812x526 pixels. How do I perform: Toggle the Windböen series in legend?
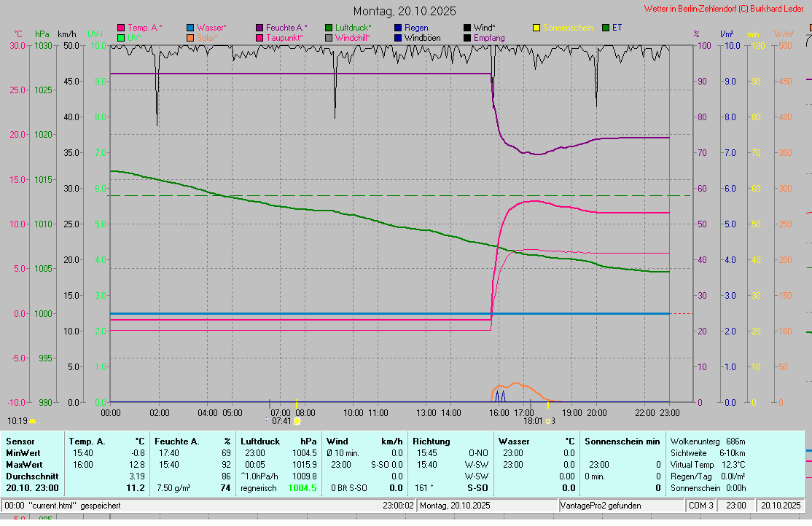[422, 38]
